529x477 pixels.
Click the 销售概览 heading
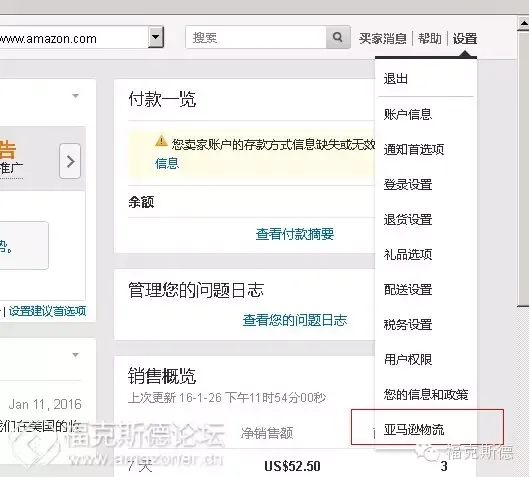tap(162, 376)
